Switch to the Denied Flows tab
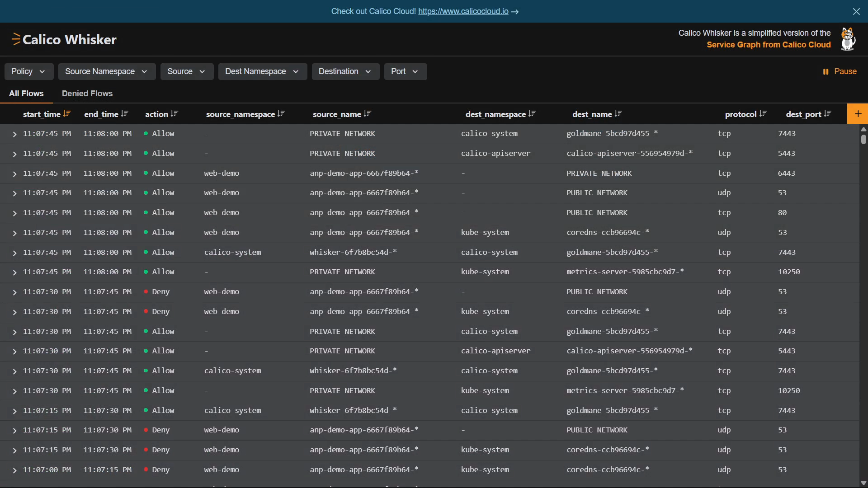The width and height of the screenshot is (868, 488). [x=87, y=94]
